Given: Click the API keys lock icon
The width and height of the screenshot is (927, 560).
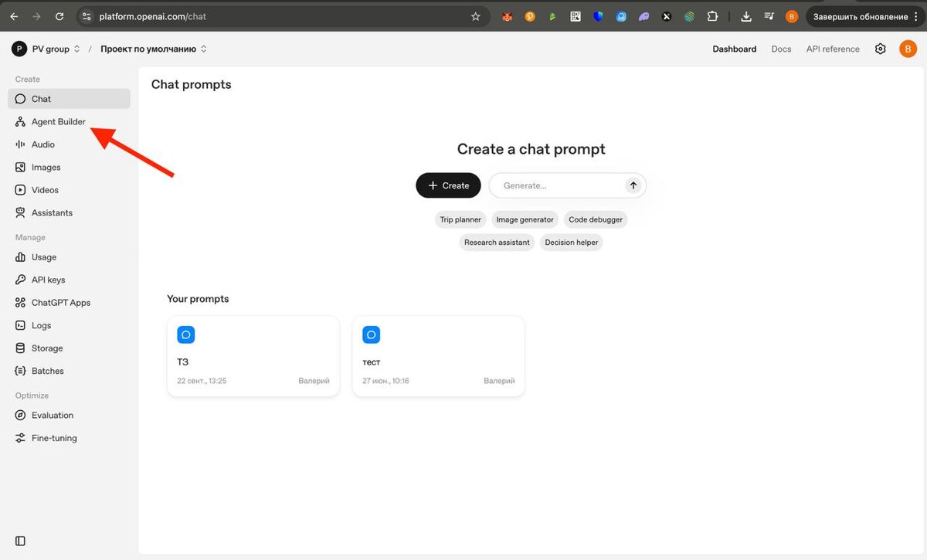Looking at the screenshot, I should [21, 280].
